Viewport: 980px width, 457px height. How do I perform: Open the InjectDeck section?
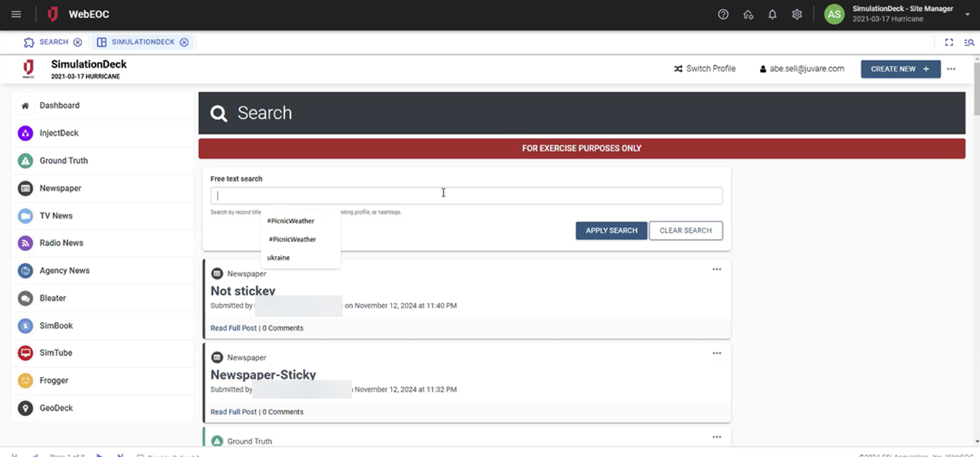click(59, 133)
